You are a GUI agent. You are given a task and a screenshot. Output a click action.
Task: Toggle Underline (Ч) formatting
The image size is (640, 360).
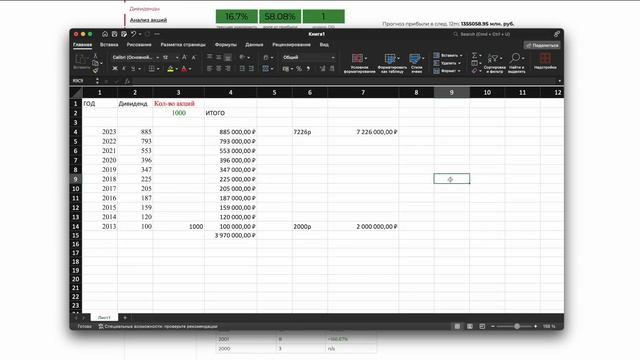coord(133,69)
